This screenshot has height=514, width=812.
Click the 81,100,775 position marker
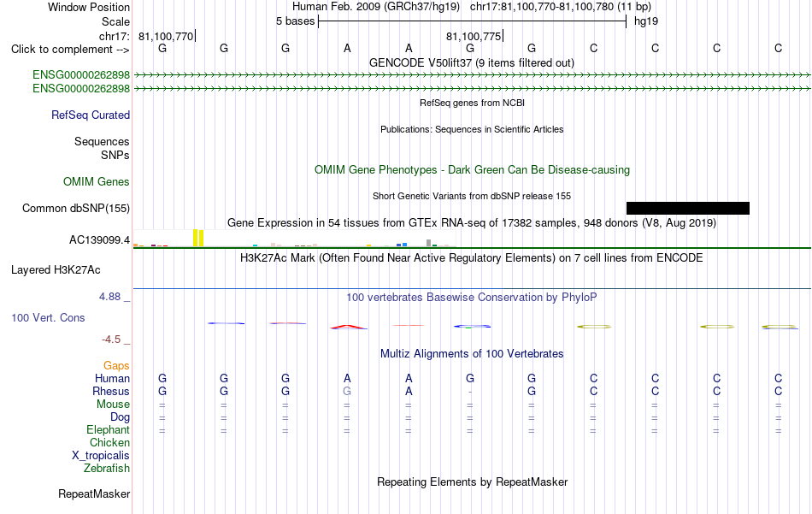[474, 37]
